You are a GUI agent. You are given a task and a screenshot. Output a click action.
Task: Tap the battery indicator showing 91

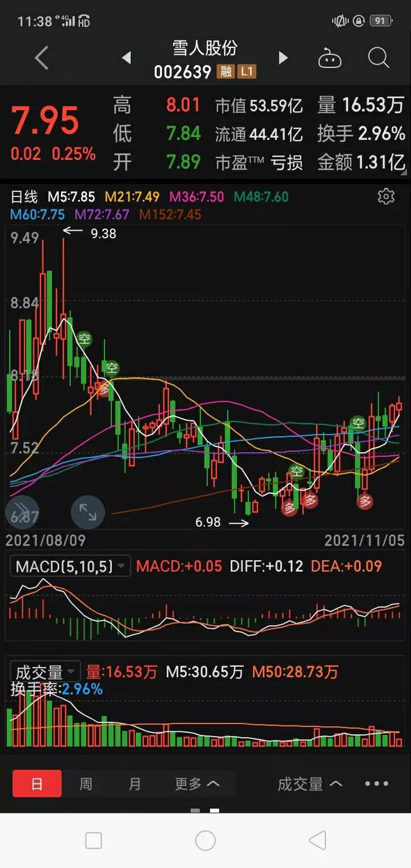pyautogui.click(x=380, y=21)
